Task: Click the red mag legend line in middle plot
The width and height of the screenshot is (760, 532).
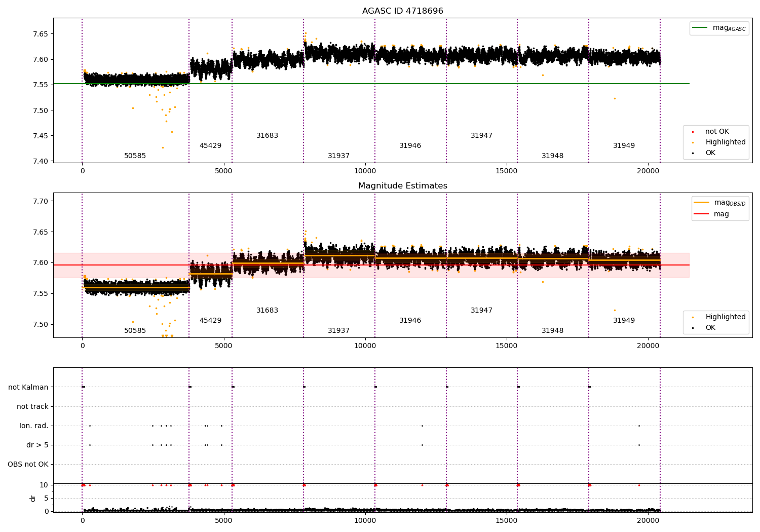Action: (x=702, y=214)
